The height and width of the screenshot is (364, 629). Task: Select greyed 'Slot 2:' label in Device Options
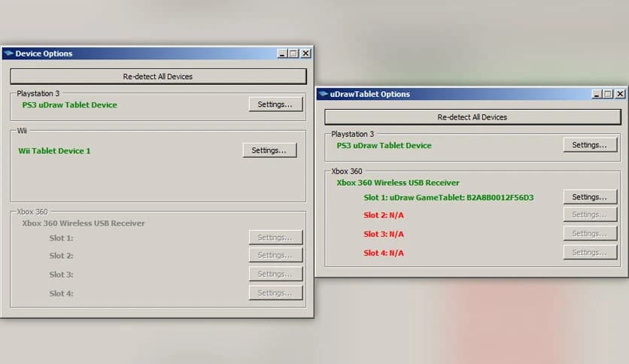click(x=62, y=256)
